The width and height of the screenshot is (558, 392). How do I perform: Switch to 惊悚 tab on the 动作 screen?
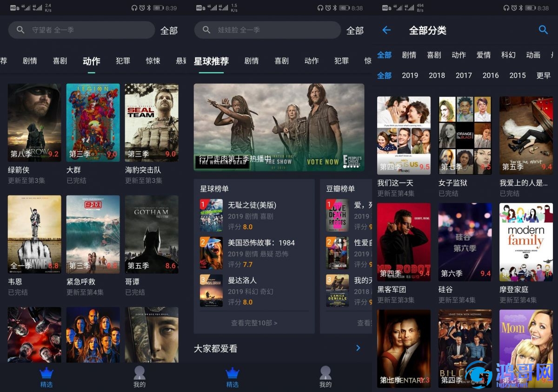click(x=153, y=61)
